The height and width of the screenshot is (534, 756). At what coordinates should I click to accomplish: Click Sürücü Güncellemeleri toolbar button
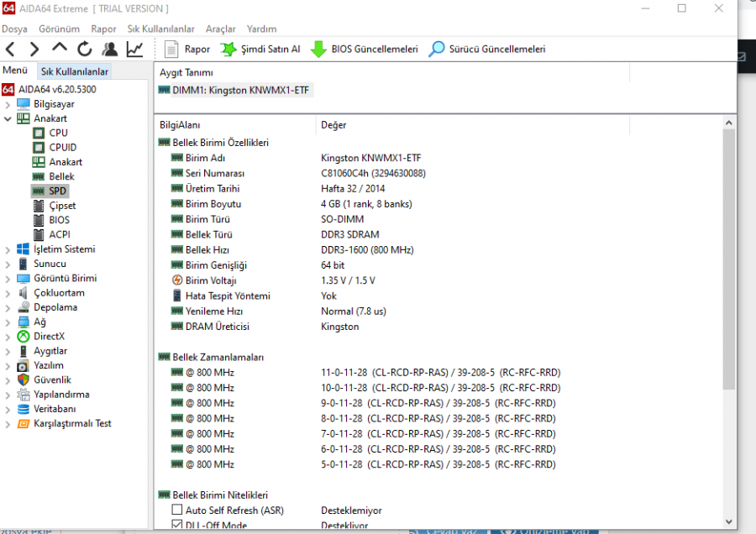pyautogui.click(x=487, y=50)
